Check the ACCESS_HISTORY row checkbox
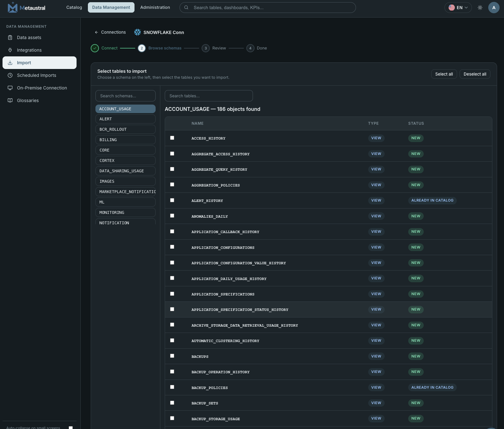 pos(172,138)
